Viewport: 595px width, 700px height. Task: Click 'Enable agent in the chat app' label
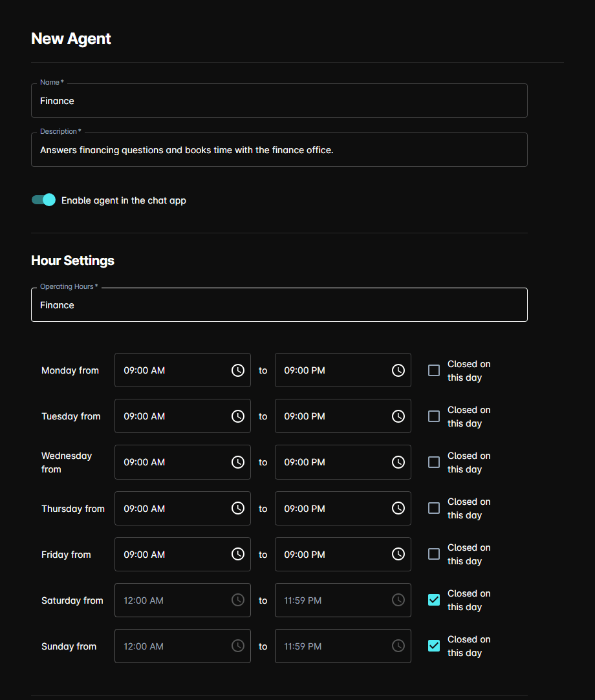click(124, 200)
